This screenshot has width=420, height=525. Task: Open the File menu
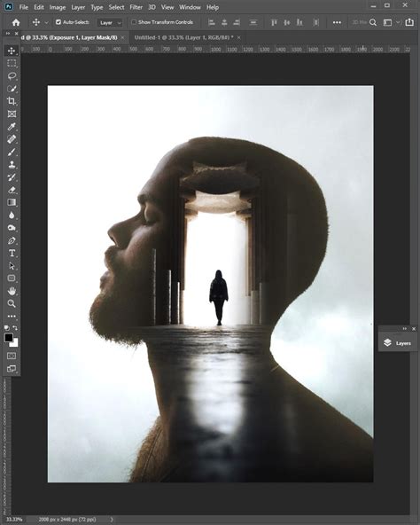pyautogui.click(x=23, y=7)
